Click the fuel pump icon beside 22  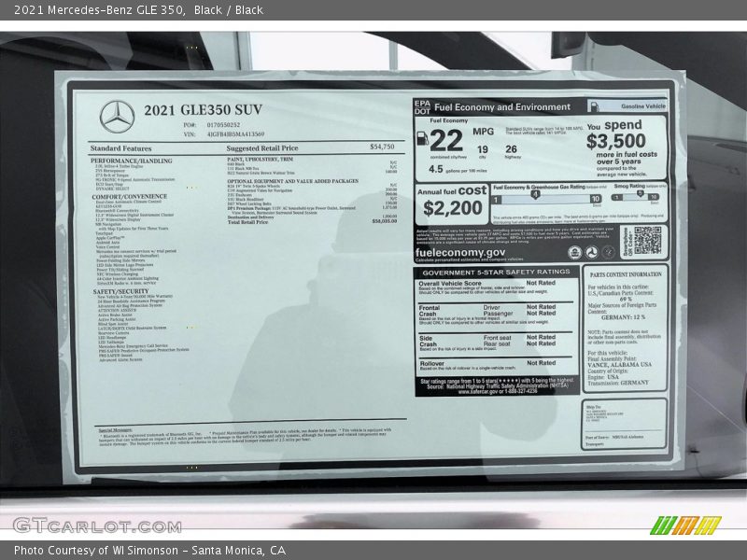[x=423, y=138]
